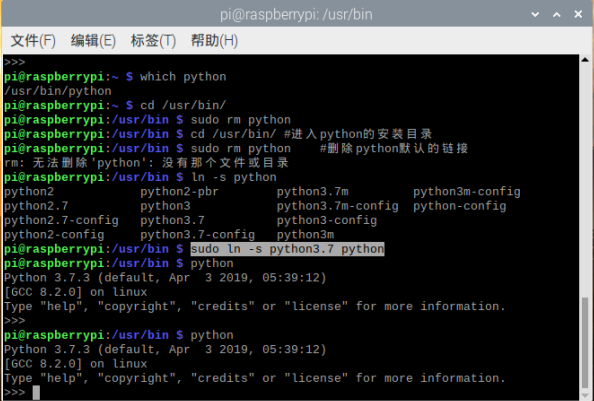Image resolution: width=594 pixels, height=401 pixels.
Task: Minimize the terminal window via chevron-down icon
Action: click(x=535, y=14)
